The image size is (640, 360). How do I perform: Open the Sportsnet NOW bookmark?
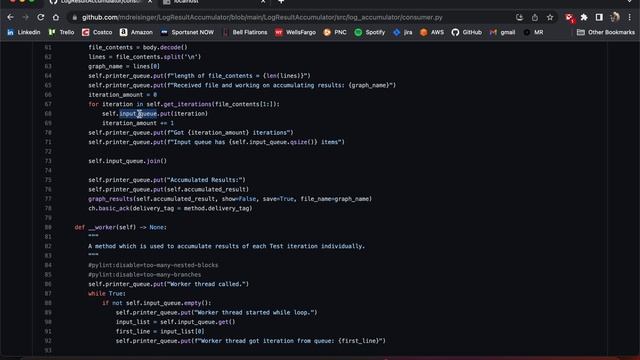(187, 32)
